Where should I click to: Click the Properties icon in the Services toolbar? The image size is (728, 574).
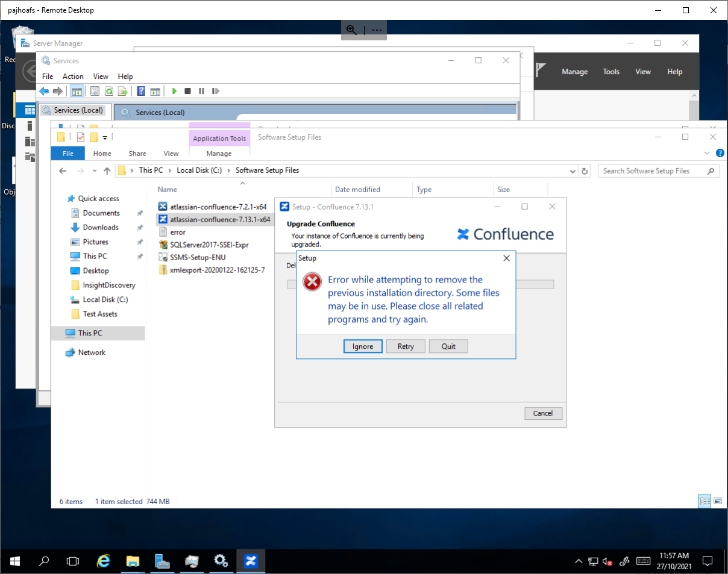coord(95,91)
